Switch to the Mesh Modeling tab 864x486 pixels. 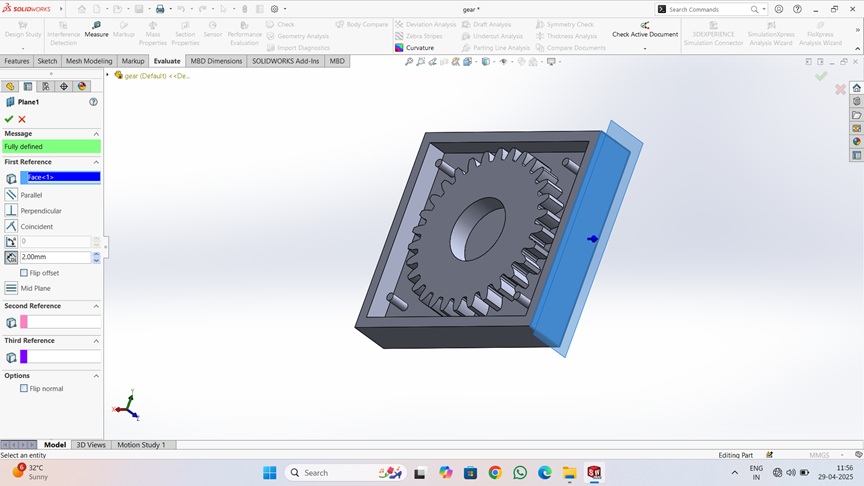[89, 61]
